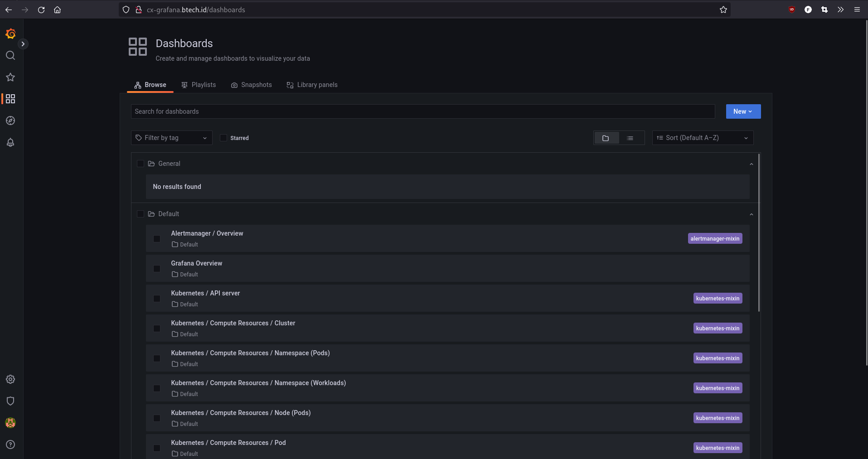The width and height of the screenshot is (868, 459).
Task: Go forward with browser forward arrow
Action: 25,10
